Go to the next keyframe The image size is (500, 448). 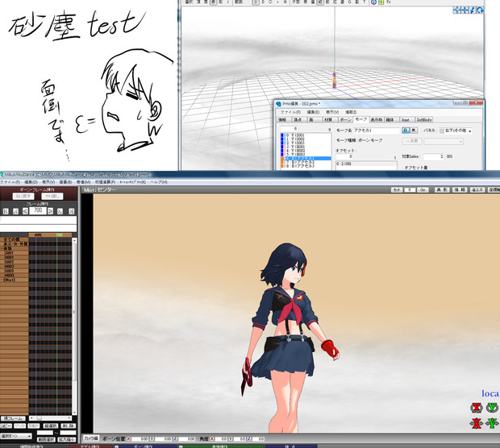60,211
